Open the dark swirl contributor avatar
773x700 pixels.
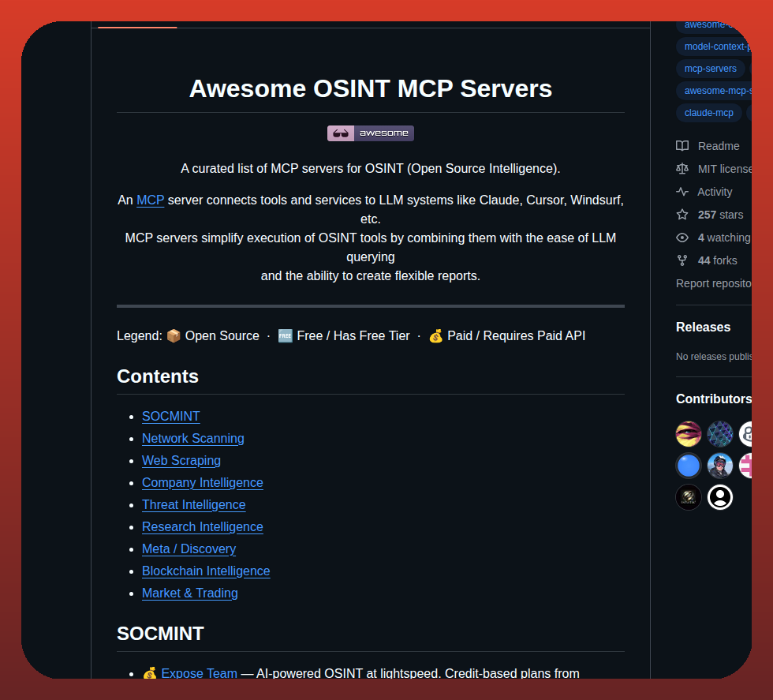click(688, 497)
